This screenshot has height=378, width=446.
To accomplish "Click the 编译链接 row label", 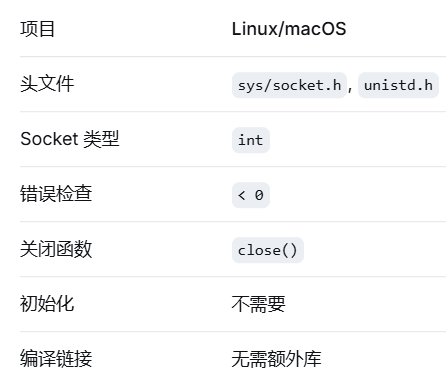I will (56, 359).
